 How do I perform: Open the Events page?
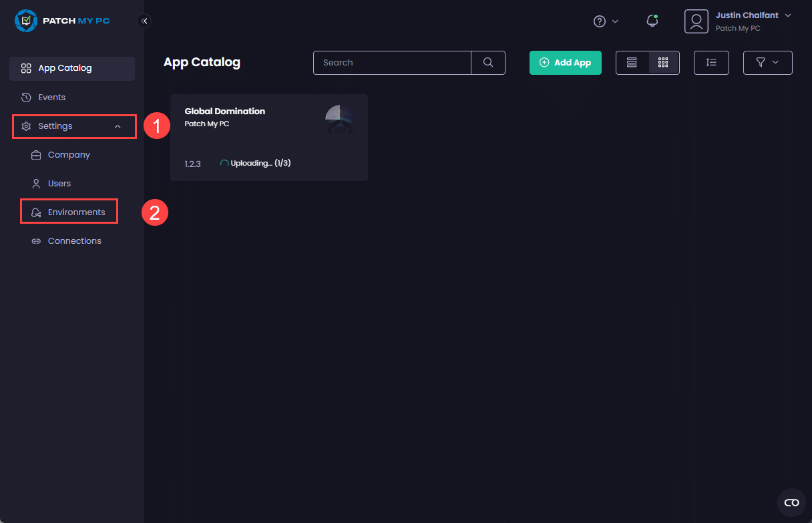51,98
